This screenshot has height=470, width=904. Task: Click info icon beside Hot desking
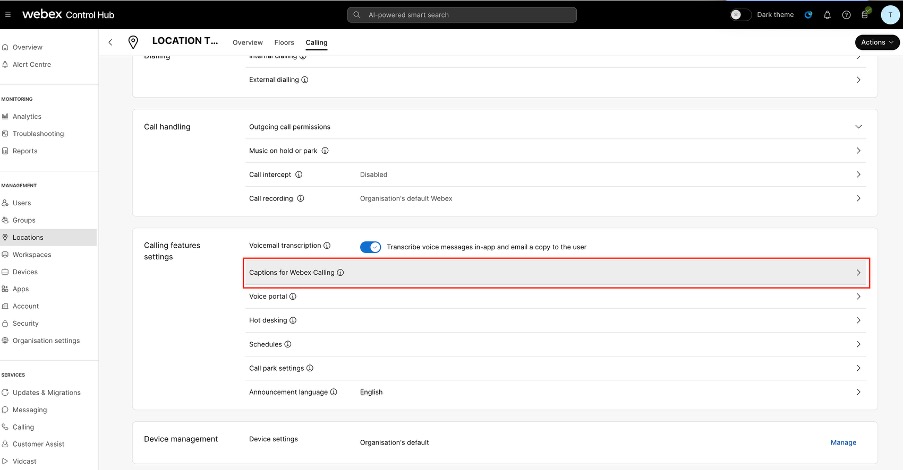tap(293, 320)
